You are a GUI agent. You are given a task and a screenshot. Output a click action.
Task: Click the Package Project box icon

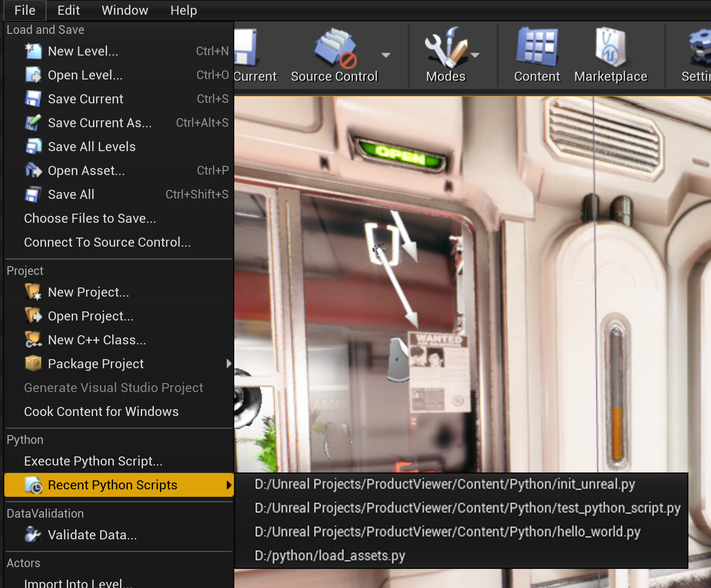coord(33,364)
